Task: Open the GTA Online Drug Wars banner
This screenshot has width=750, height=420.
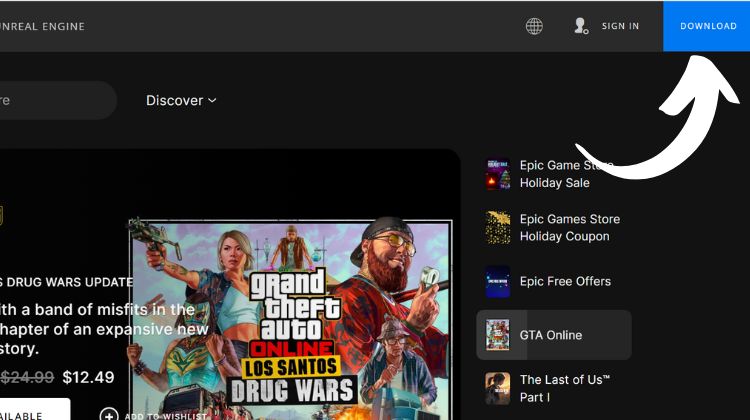Action: (x=291, y=320)
